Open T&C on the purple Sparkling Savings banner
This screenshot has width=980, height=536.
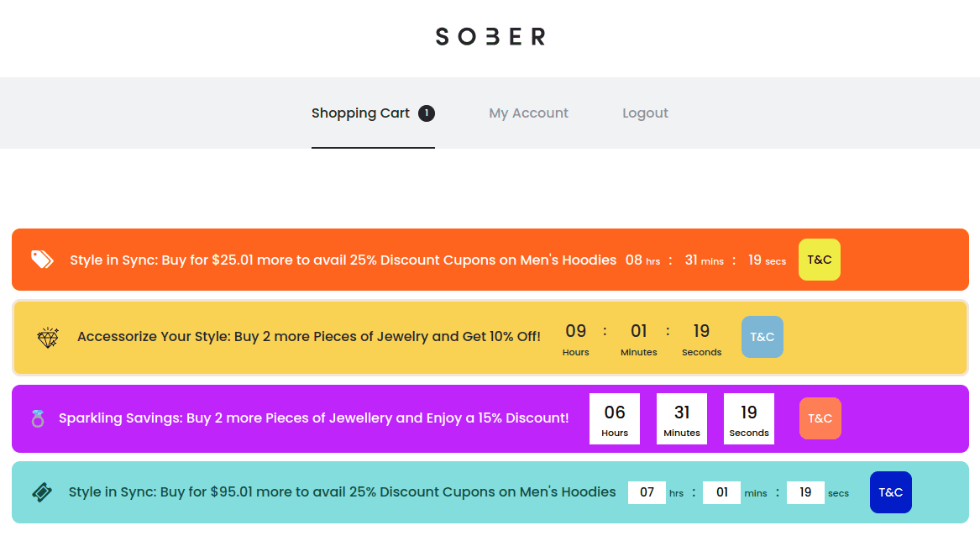click(820, 418)
